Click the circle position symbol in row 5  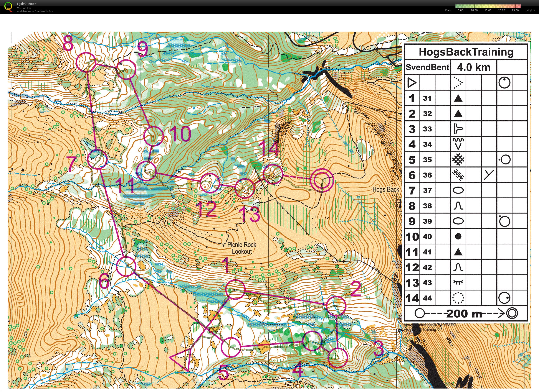(x=504, y=159)
